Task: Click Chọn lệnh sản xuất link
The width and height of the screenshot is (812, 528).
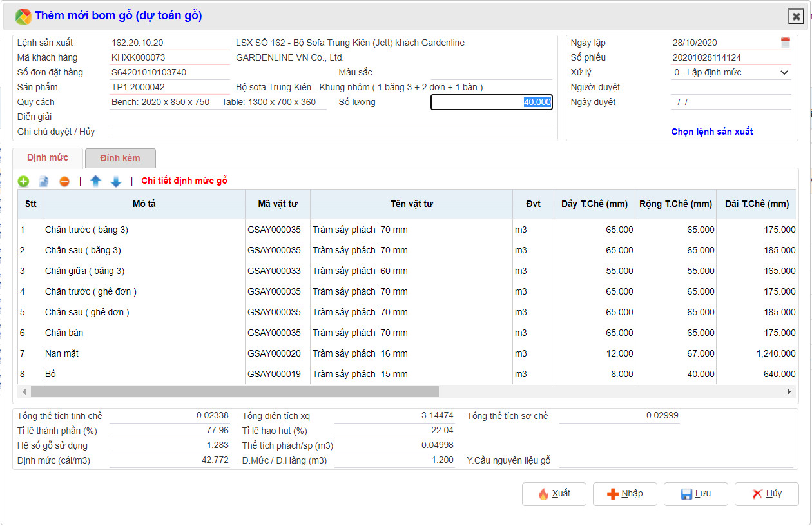Action: point(711,132)
